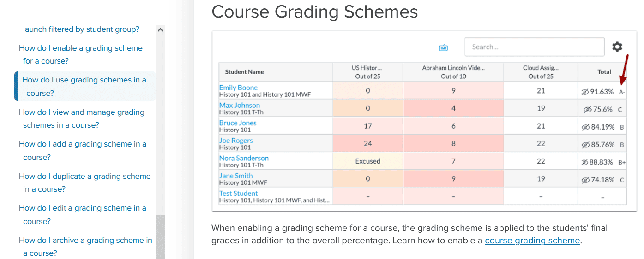644x259 pixels.
Task: Click hidden-grade eye icon beside 88.83%
Action: coord(585,162)
